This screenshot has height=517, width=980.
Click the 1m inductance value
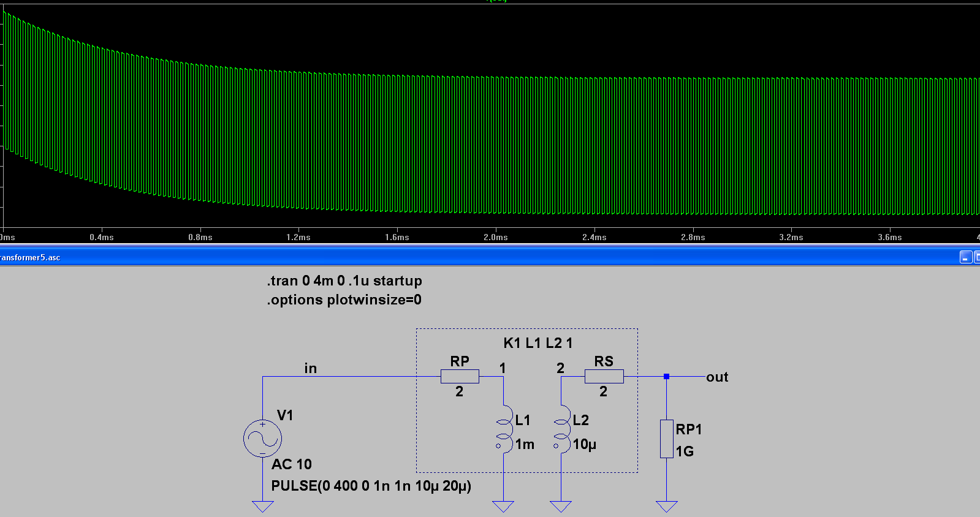click(x=525, y=444)
